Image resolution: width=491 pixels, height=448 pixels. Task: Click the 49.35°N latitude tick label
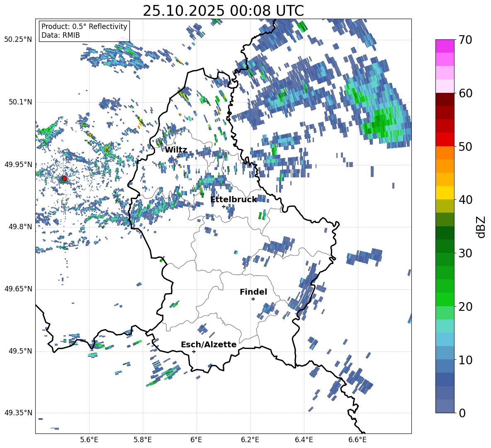[18, 413]
